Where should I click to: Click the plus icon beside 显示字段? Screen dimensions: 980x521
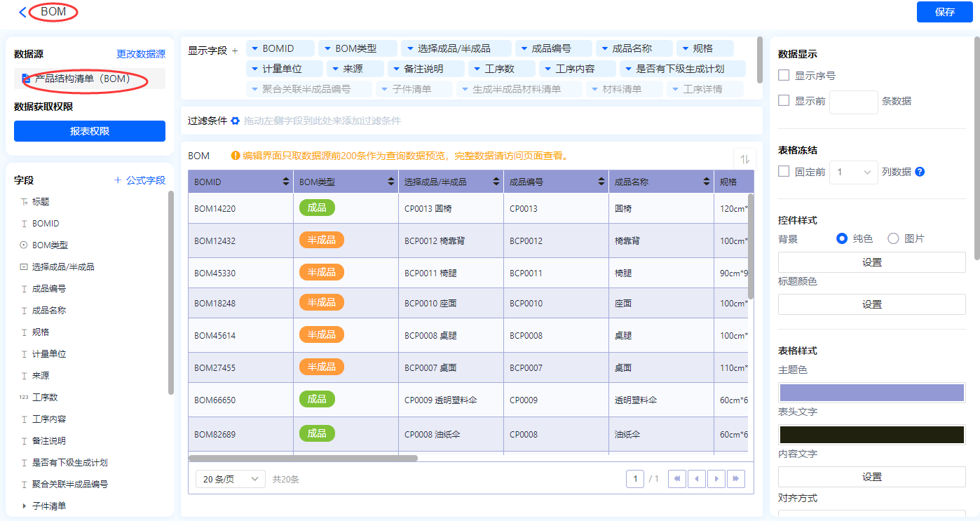[235, 51]
